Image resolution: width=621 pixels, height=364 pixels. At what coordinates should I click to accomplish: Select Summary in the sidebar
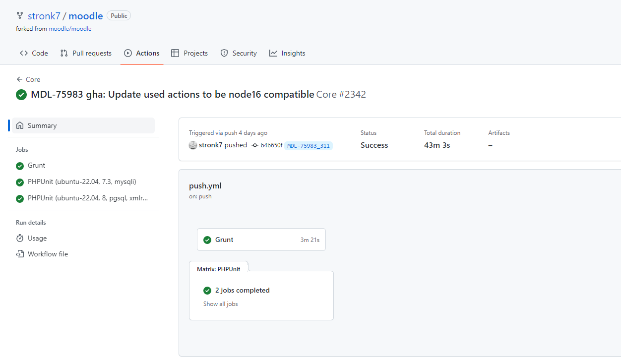tap(83, 125)
